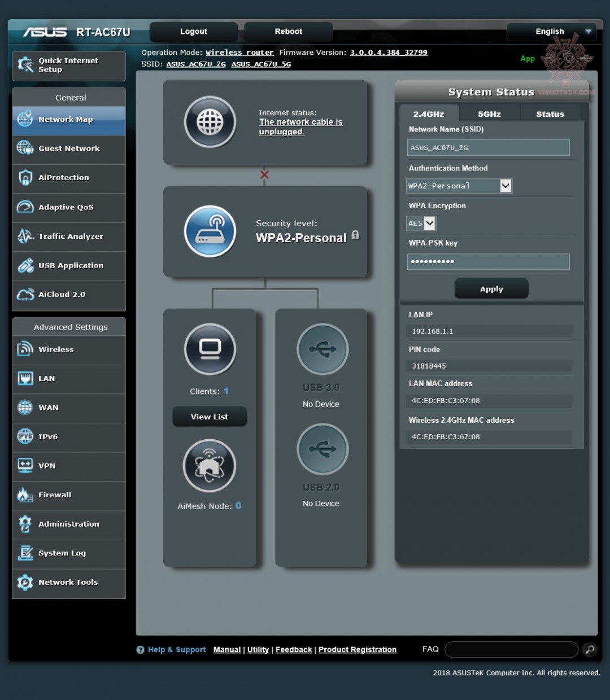This screenshot has height=700, width=610.
Task: Click the router security level icon
Action: tap(210, 231)
